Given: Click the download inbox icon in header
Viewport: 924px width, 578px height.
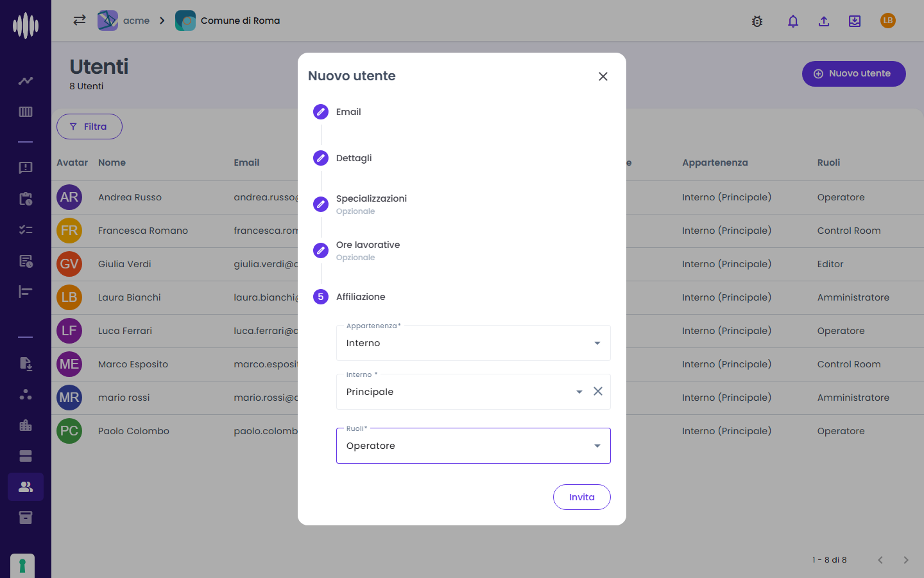Looking at the screenshot, I should click(855, 21).
